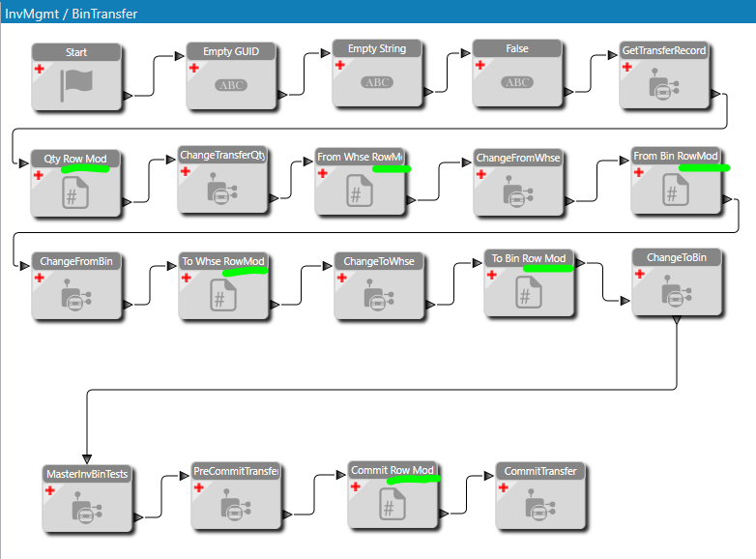Select the From Bin RowMod node title
Viewport: 756px width, 559px height.
[676, 156]
